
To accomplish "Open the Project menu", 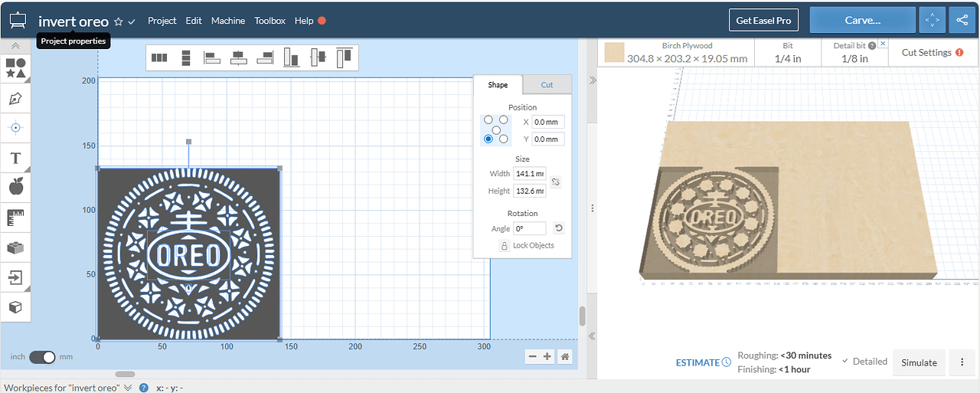I will pyautogui.click(x=162, y=21).
